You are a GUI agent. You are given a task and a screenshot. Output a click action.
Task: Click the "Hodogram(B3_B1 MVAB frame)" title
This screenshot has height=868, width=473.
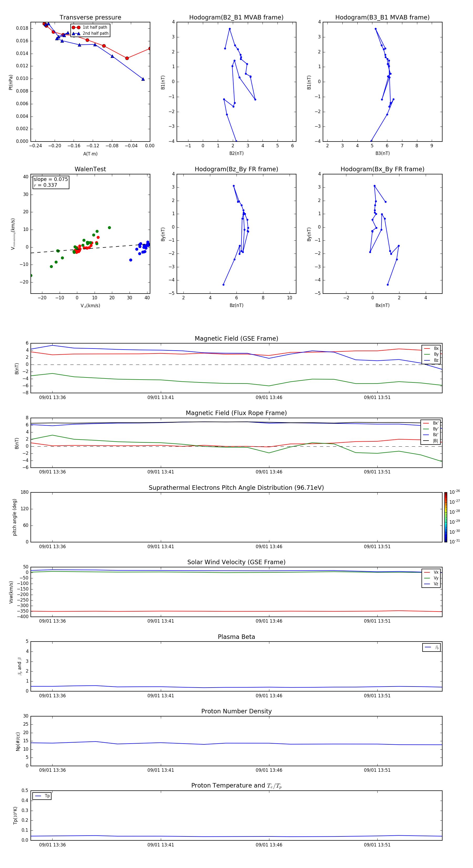(382, 18)
